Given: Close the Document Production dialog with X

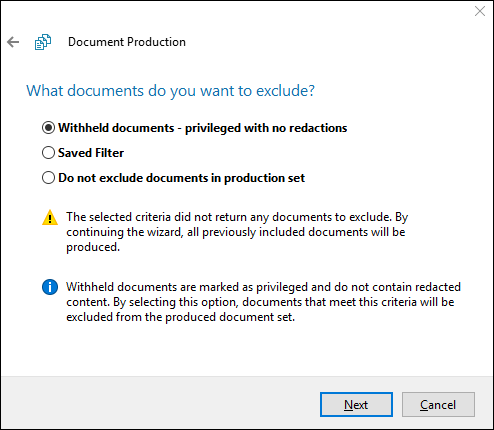Looking at the screenshot, I should [x=480, y=11].
